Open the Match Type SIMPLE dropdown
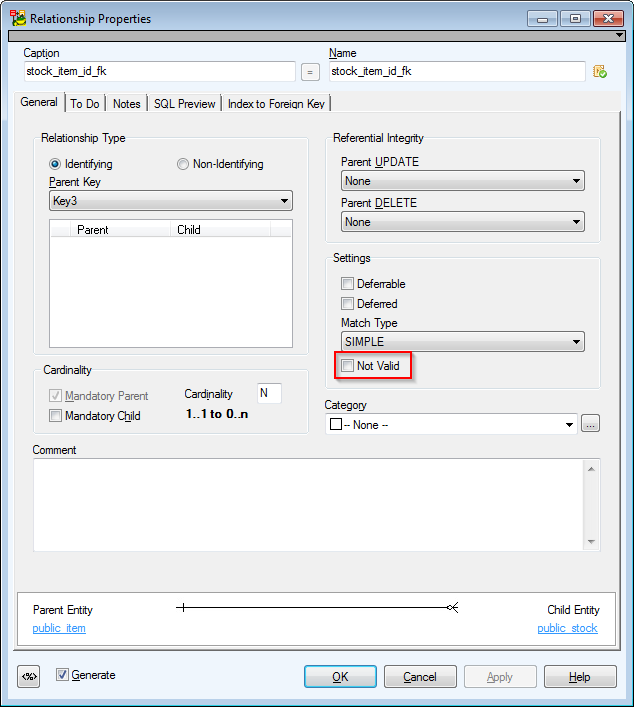Viewport: 634px width, 707px height. point(463,342)
